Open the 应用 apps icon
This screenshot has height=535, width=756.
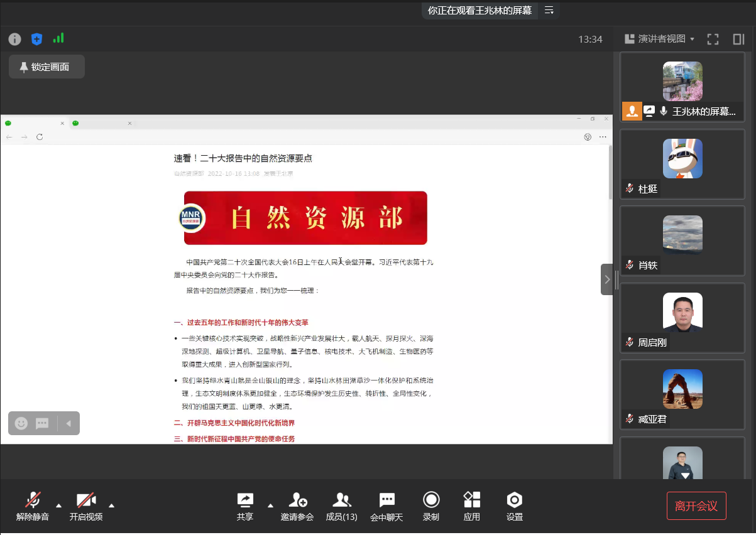(x=471, y=506)
